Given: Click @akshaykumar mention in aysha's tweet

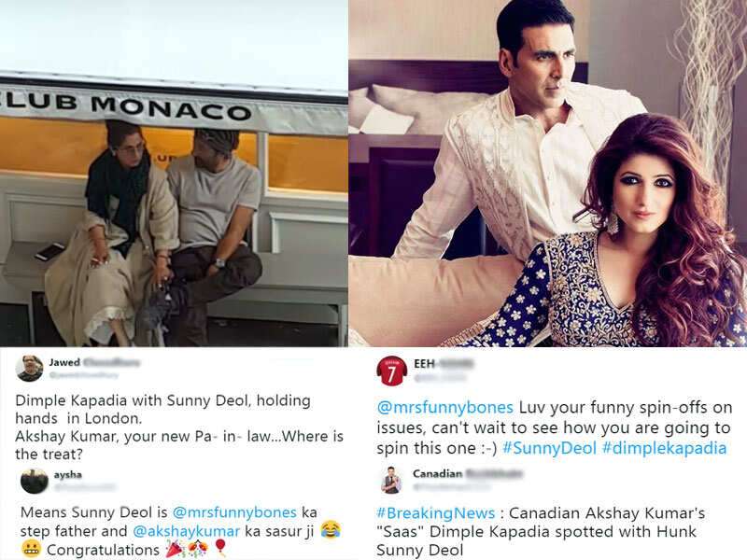Looking at the screenshot, I should point(186,531).
